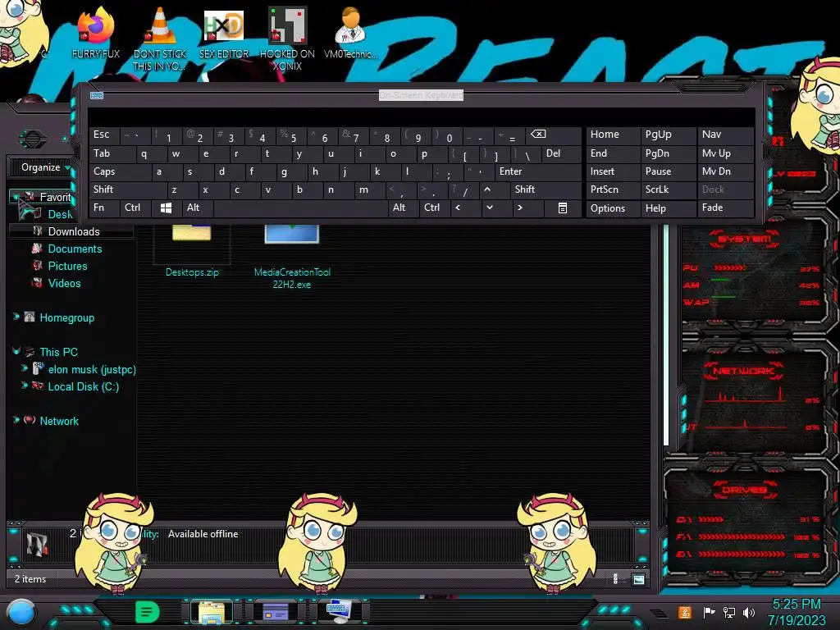Toggle the ScrLk key
The height and width of the screenshot is (630, 840).
pyautogui.click(x=668, y=189)
